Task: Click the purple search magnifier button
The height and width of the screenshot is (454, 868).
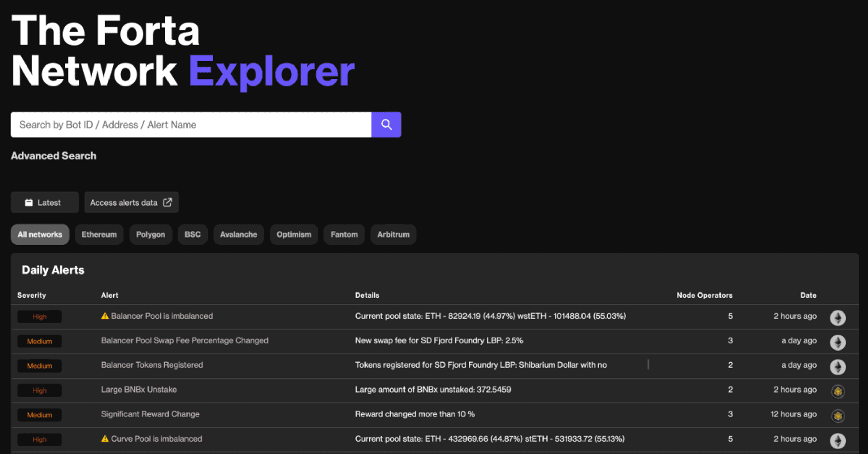Action: (386, 125)
